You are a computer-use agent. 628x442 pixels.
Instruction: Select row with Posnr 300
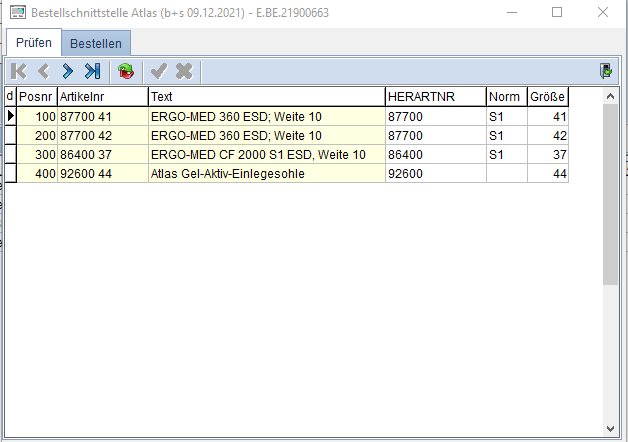point(36,155)
